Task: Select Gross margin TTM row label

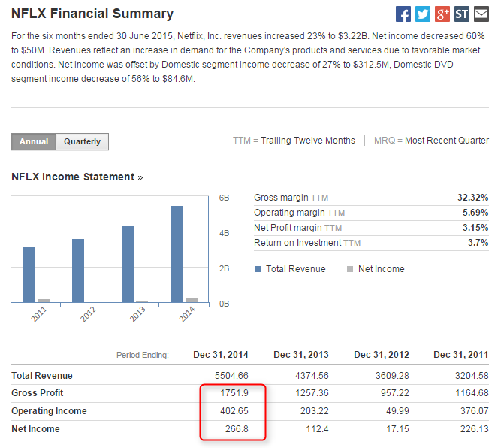Action: 291,198
